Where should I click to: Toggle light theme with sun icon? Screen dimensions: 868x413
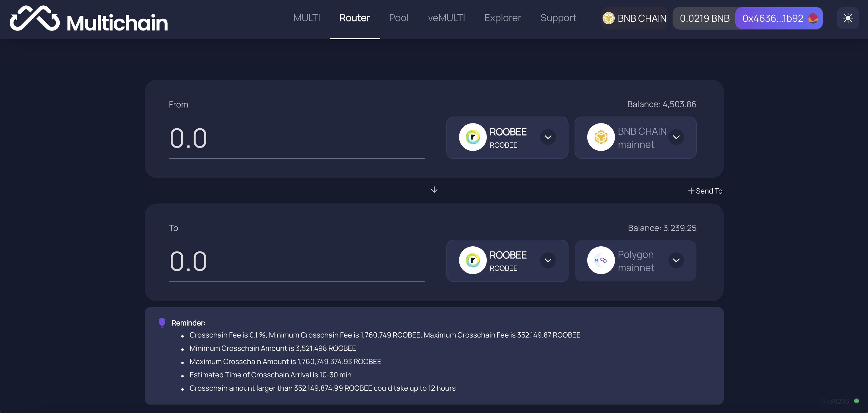(848, 18)
